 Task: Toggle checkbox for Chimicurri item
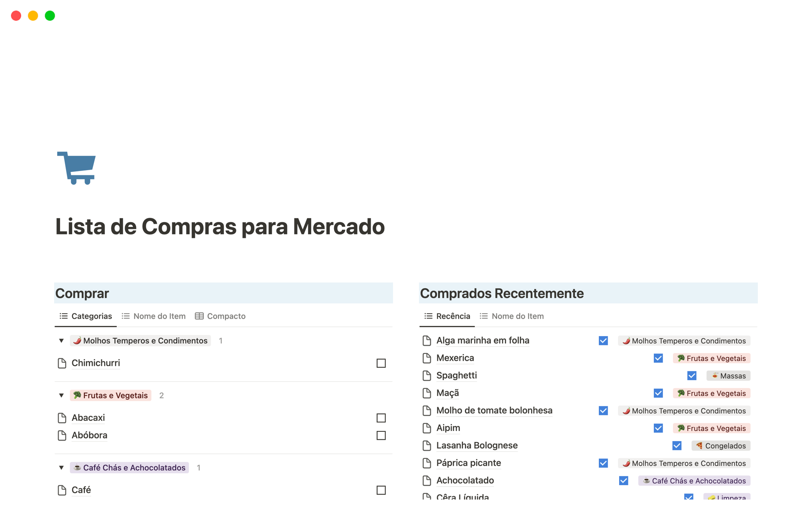click(381, 362)
